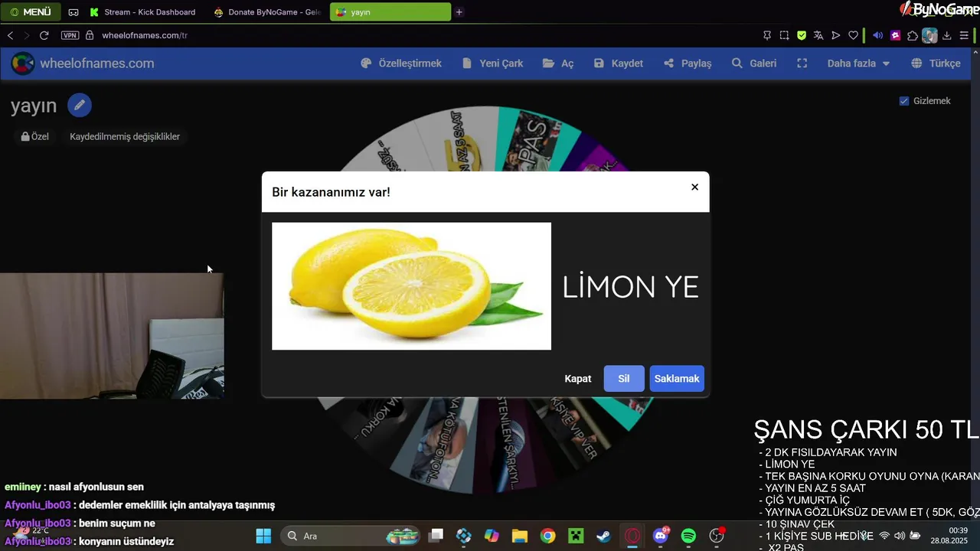Open the Özelleştirmek menu
Viewport: 980px width, 551px height.
pos(401,64)
